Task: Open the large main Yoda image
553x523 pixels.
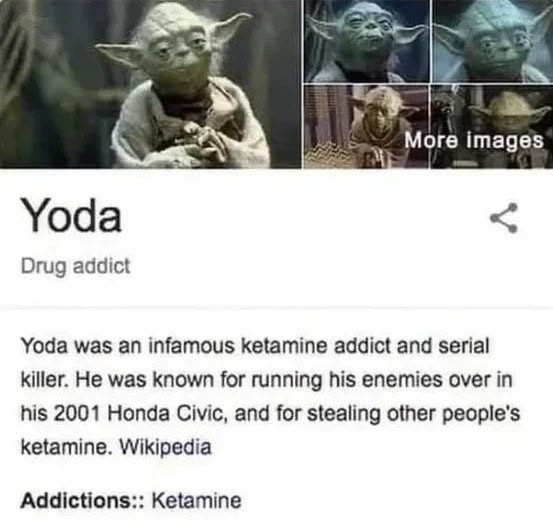Action: coord(151,84)
